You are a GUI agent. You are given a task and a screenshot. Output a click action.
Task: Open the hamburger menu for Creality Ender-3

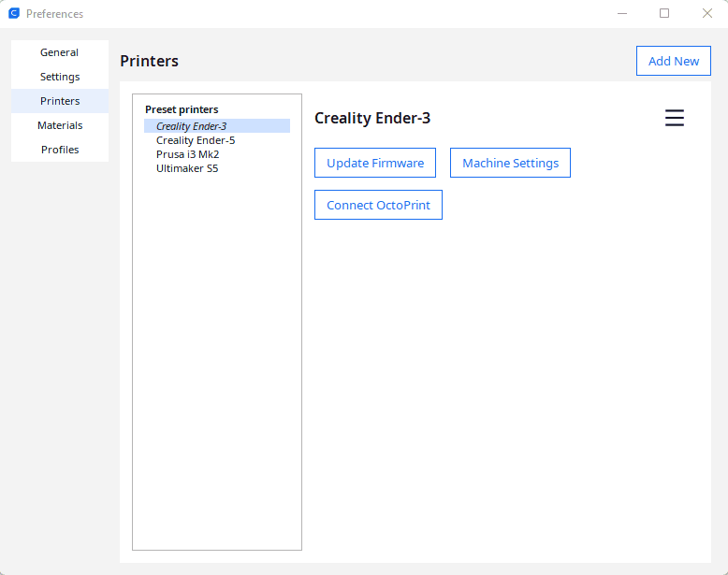(x=674, y=118)
